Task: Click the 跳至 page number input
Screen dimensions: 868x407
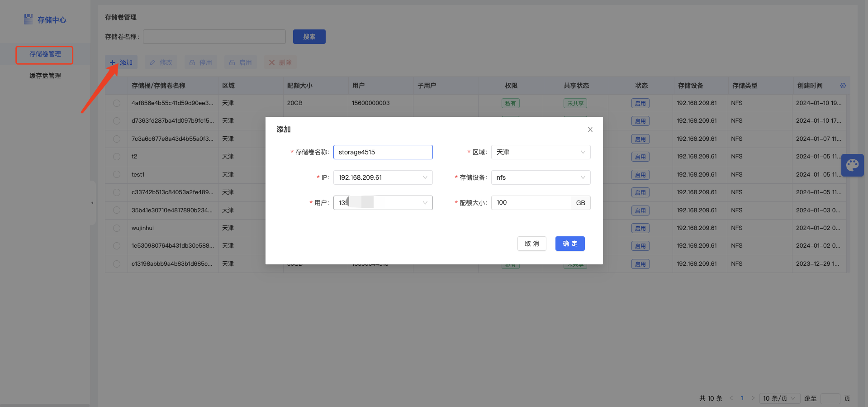Action: point(830,398)
